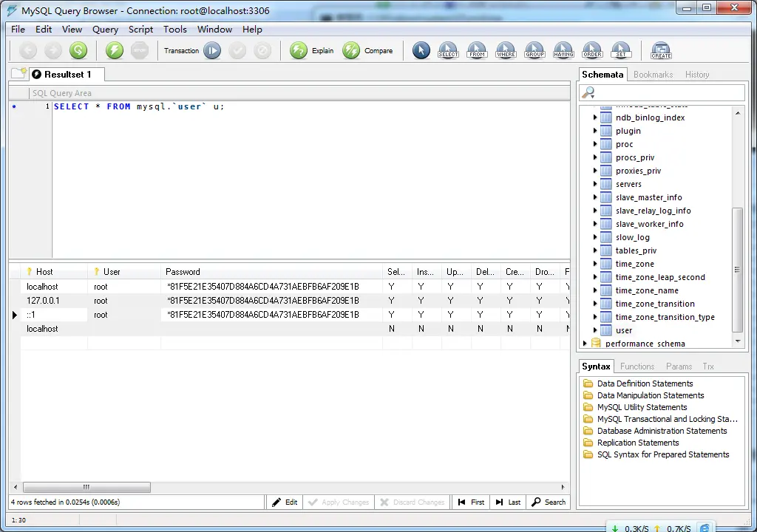
Task: Expand the user table node
Action: (x=595, y=330)
